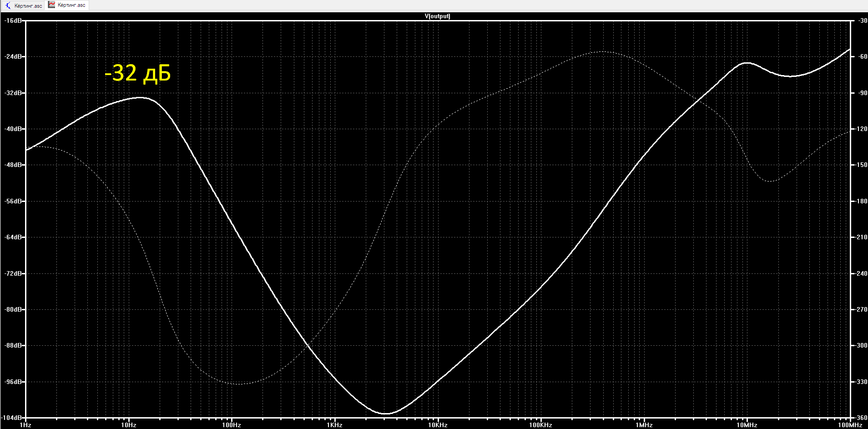
Task: Click the -210 phase axis label
Action: coord(861,237)
